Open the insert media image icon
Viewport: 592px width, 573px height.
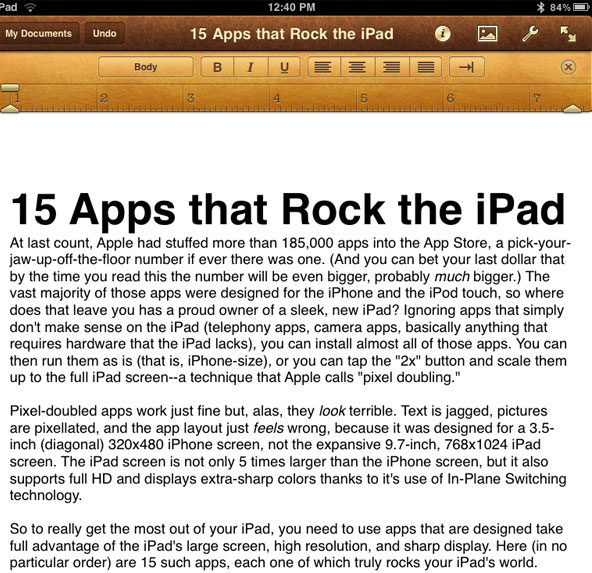(x=487, y=34)
